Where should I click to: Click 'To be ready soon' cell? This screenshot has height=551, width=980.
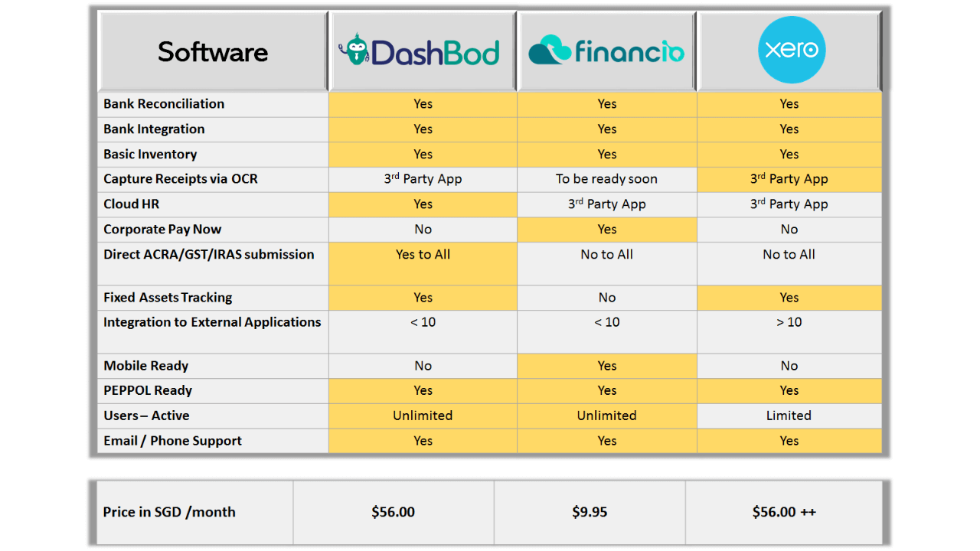coord(607,179)
